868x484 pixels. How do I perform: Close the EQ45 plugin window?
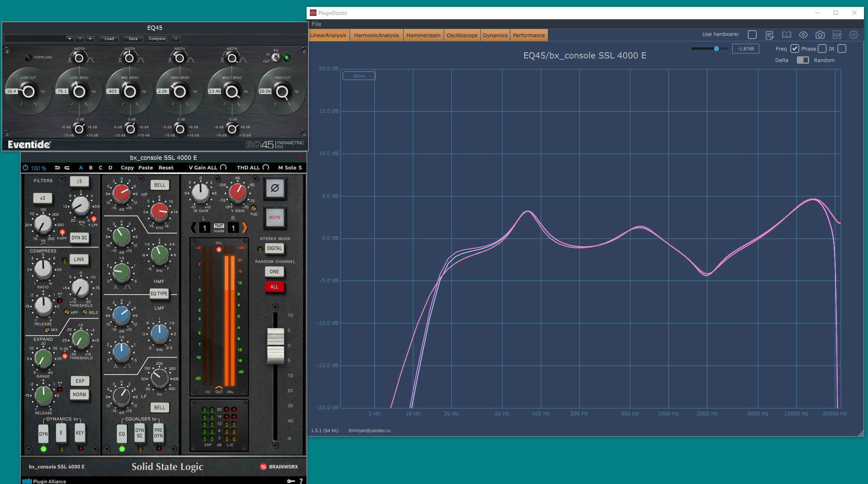coord(302,27)
